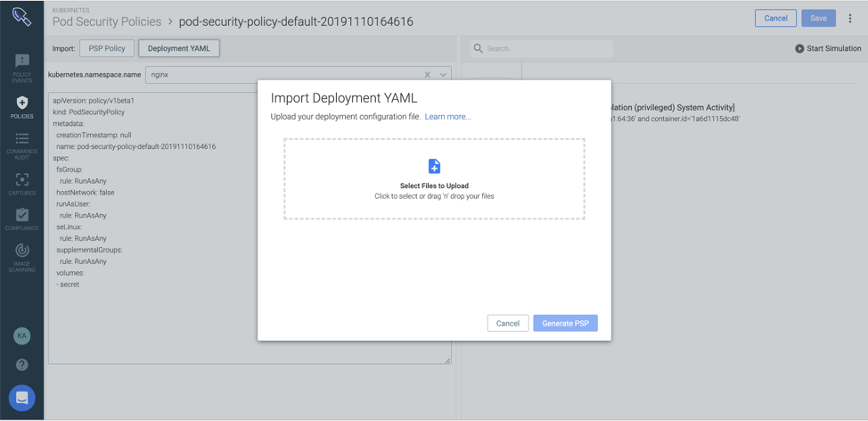The width and height of the screenshot is (868, 421).
Task: Click the Start Simulation label
Action: (x=833, y=49)
